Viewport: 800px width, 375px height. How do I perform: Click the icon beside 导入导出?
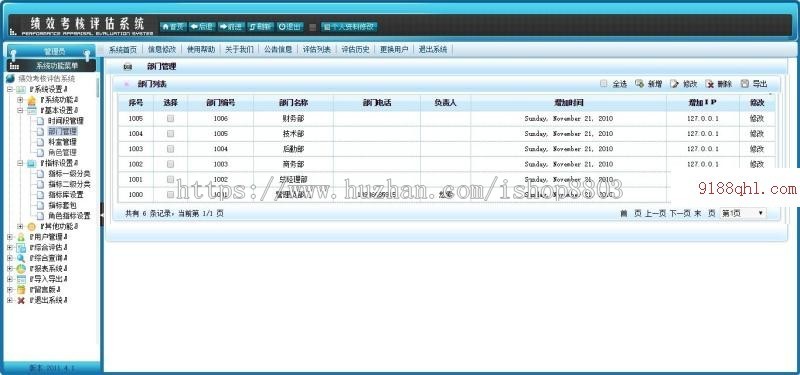[21, 280]
